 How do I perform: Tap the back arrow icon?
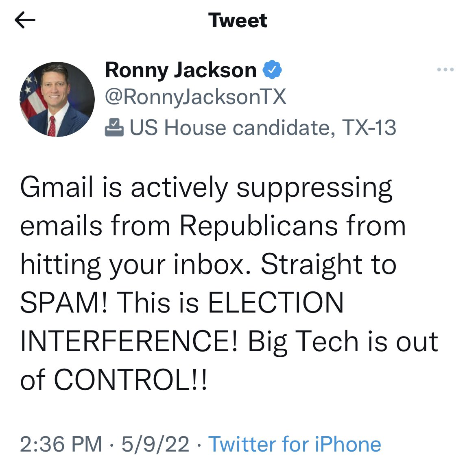click(25, 20)
